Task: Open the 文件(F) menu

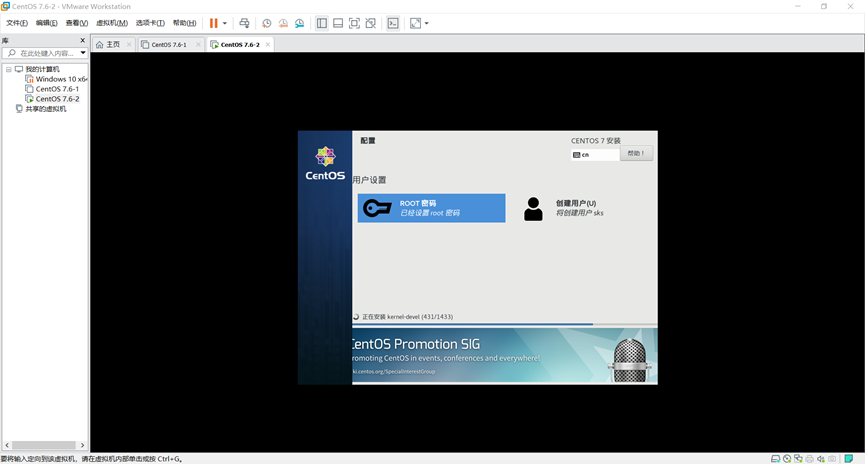Action: (x=17, y=23)
